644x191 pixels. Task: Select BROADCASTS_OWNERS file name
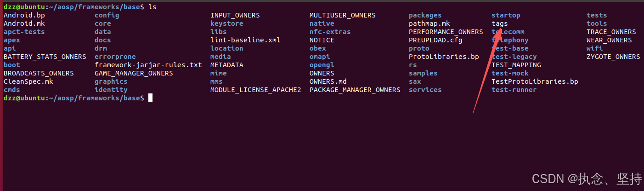pyautogui.click(x=39, y=73)
